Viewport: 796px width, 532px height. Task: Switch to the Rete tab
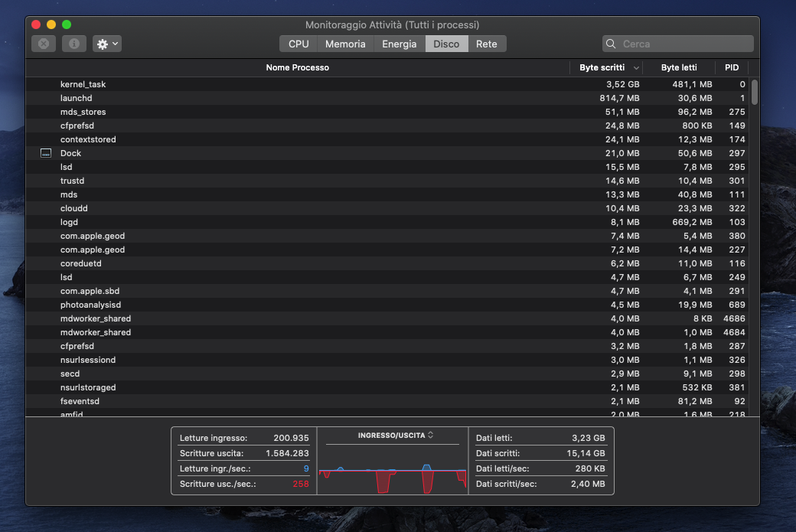pos(486,44)
